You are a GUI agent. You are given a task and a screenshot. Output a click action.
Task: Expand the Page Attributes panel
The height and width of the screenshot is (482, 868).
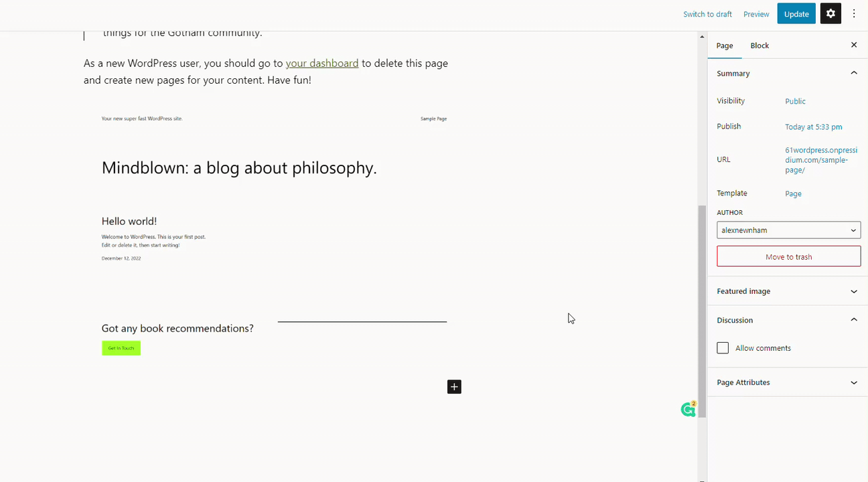854,382
